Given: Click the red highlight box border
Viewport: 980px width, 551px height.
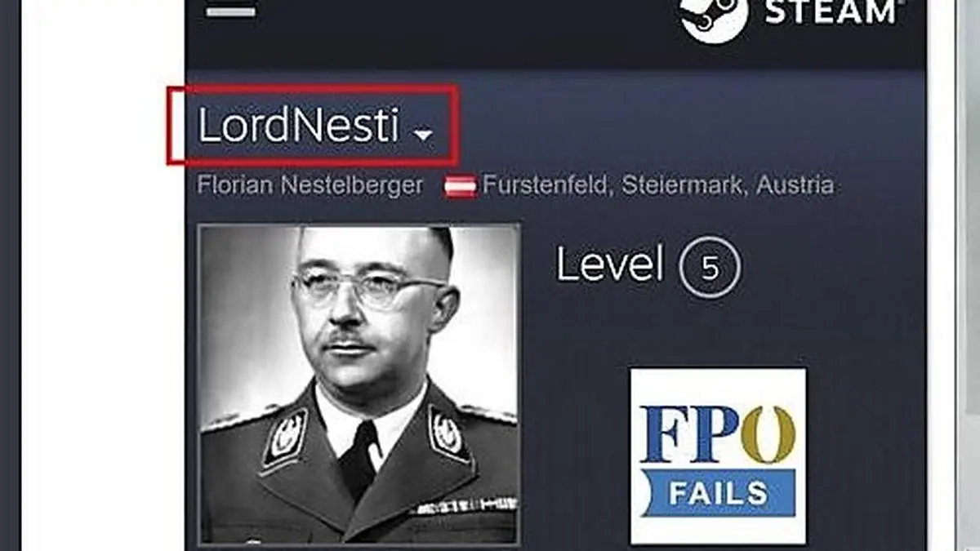Looking at the screenshot, I should [x=312, y=87].
